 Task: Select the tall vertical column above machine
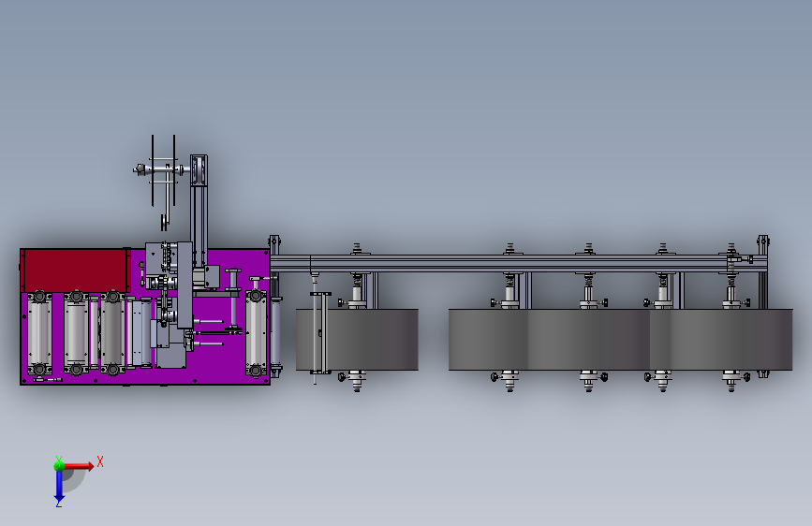pyautogui.click(x=199, y=212)
